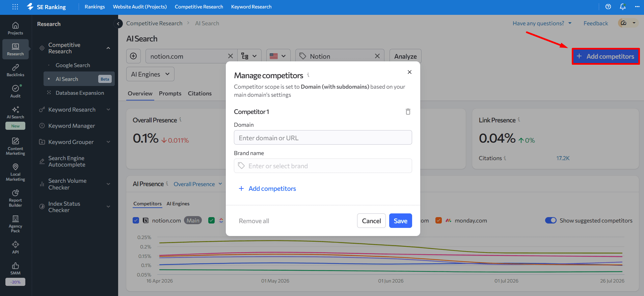Screen dimensions: 644x296
Task: Open Backlinks in the sidebar
Action: (x=16, y=70)
